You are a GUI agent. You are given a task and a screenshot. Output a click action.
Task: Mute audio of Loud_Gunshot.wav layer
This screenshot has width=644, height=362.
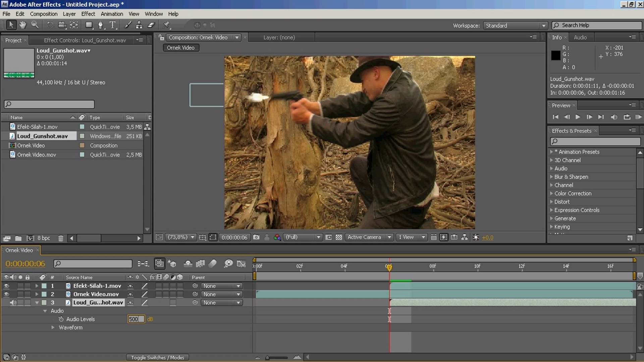(13, 303)
